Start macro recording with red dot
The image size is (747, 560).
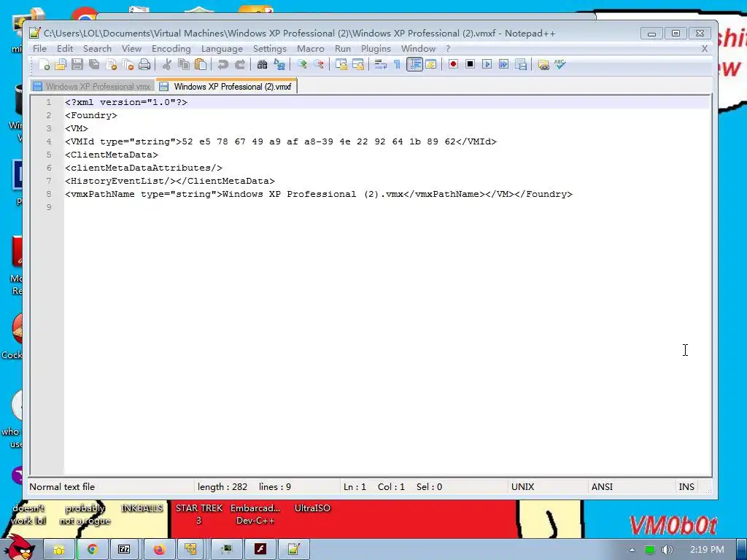pos(453,64)
